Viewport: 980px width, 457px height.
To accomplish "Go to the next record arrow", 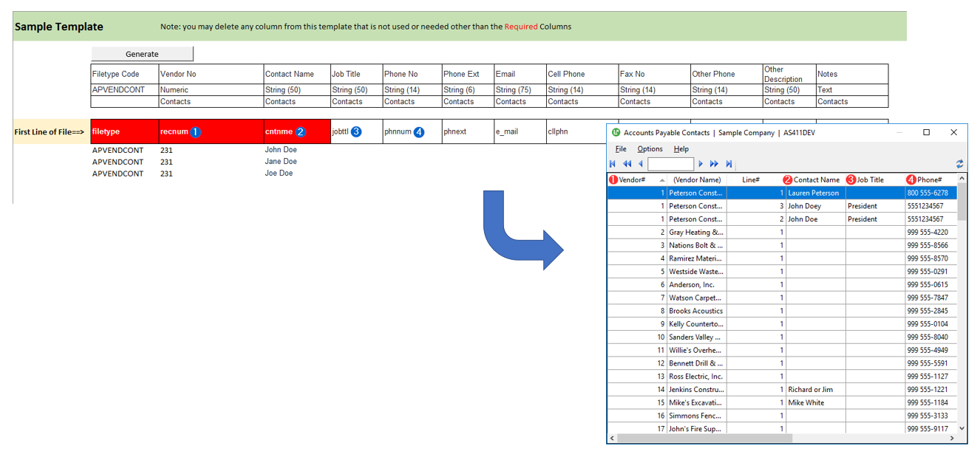I will 701,164.
